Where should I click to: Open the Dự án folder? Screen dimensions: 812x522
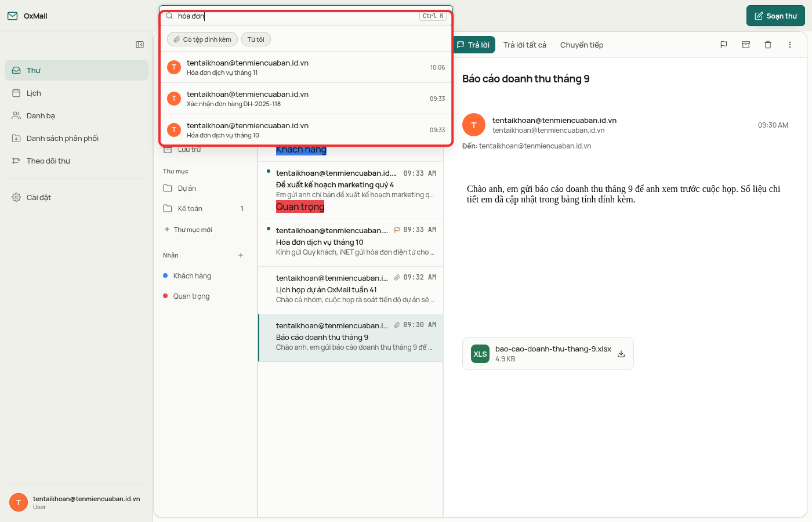204,188
